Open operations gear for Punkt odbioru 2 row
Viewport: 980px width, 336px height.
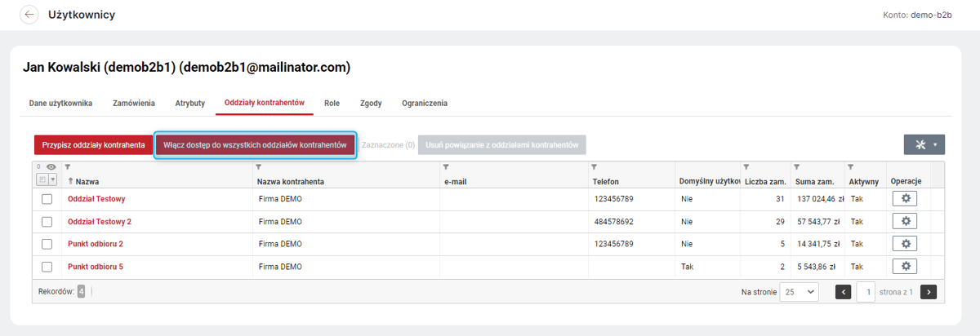click(905, 243)
